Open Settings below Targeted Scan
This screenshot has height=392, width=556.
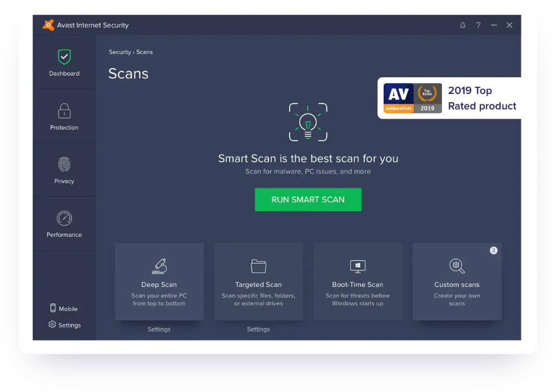tap(258, 329)
